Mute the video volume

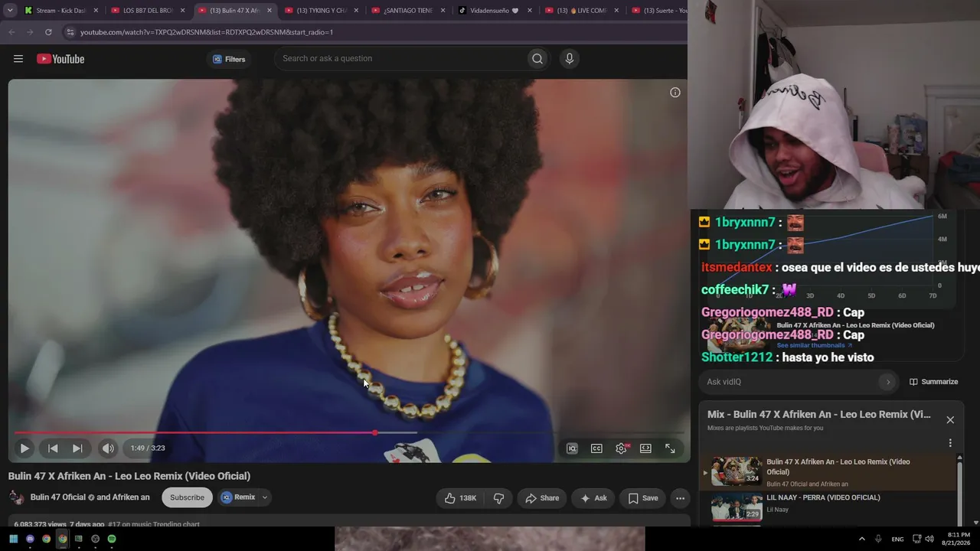[108, 448]
